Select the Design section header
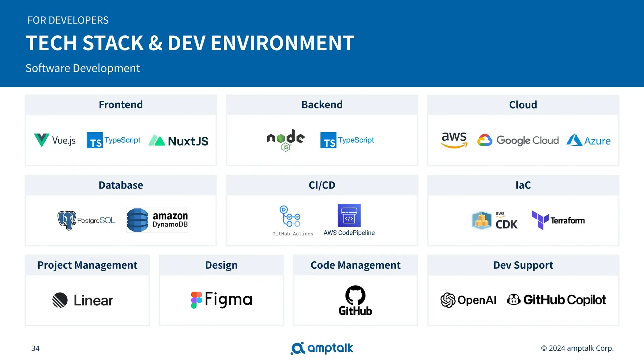 pos(222,265)
